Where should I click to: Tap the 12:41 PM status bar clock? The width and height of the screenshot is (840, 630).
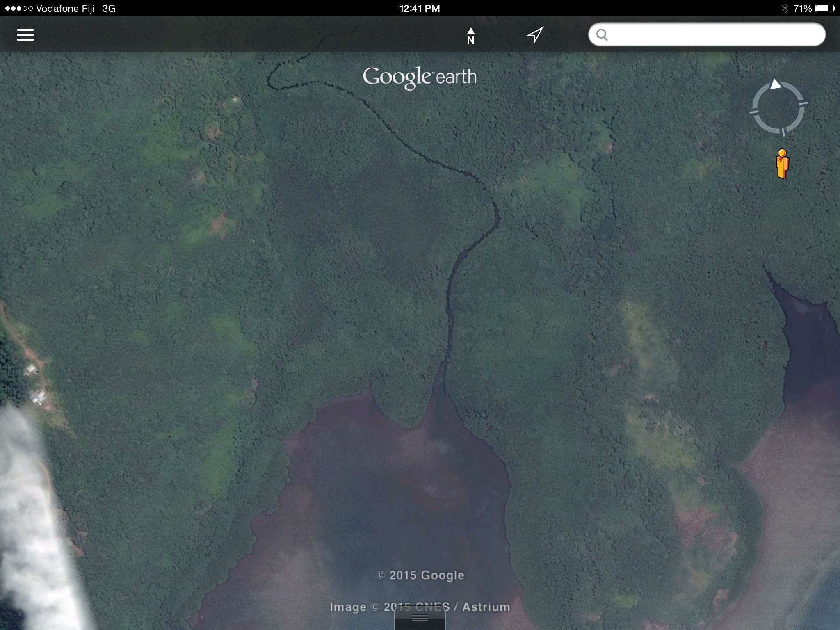pos(419,9)
